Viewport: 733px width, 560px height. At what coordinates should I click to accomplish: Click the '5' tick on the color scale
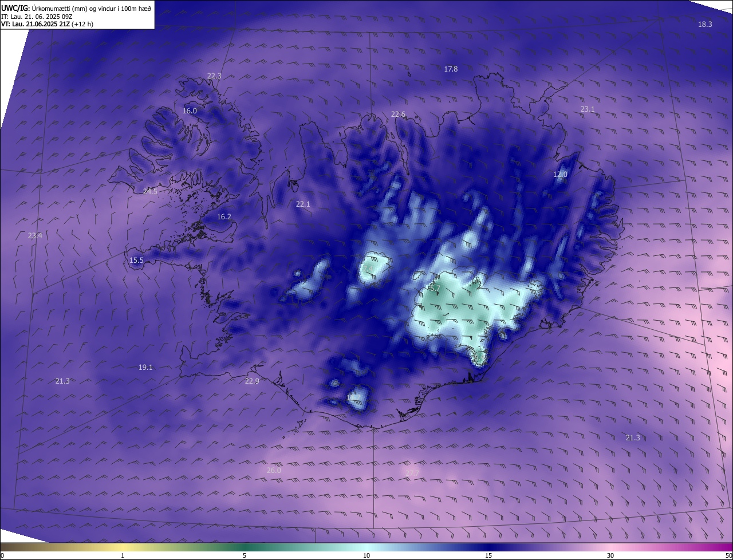pyautogui.click(x=245, y=555)
